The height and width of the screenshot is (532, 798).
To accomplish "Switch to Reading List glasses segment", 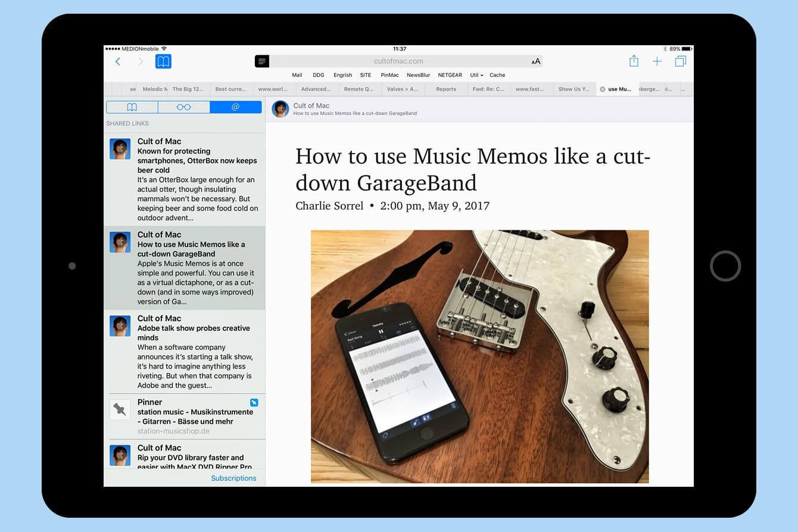I will coord(183,107).
